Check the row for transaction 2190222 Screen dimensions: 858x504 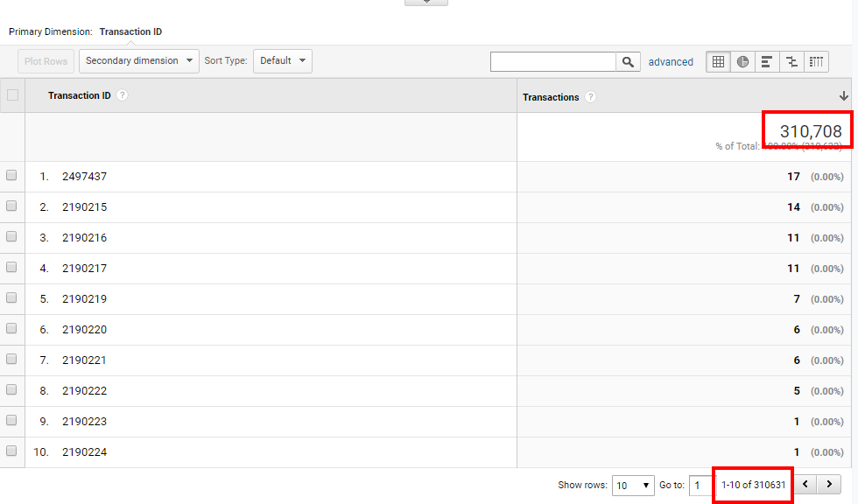[x=11, y=389]
